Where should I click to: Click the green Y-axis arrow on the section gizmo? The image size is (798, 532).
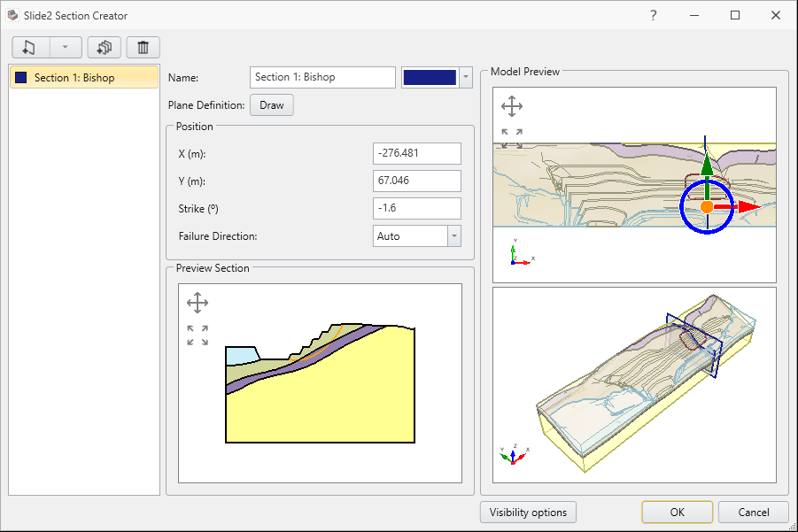click(x=706, y=166)
